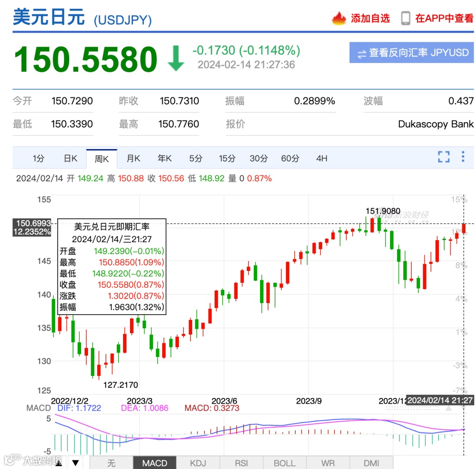The height and width of the screenshot is (469, 476).
Task: Switch to the 日K daily chart tab
Action: point(70,158)
